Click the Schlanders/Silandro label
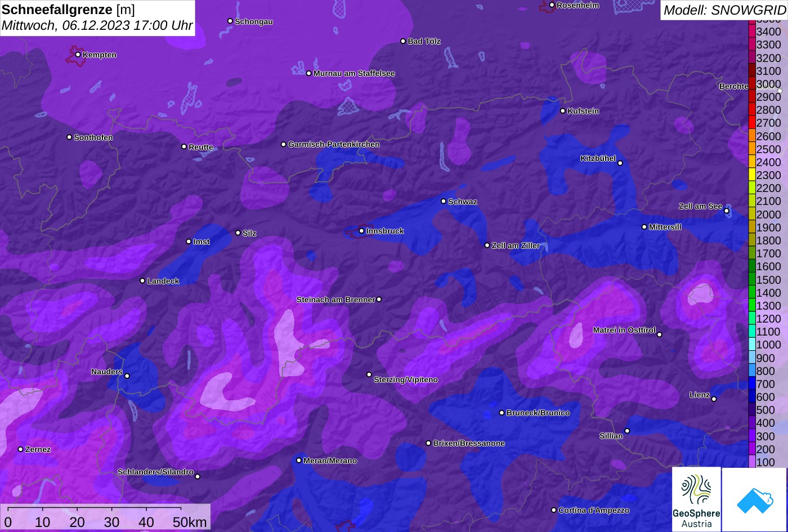Viewport: 788px width, 532px height. 155,472
